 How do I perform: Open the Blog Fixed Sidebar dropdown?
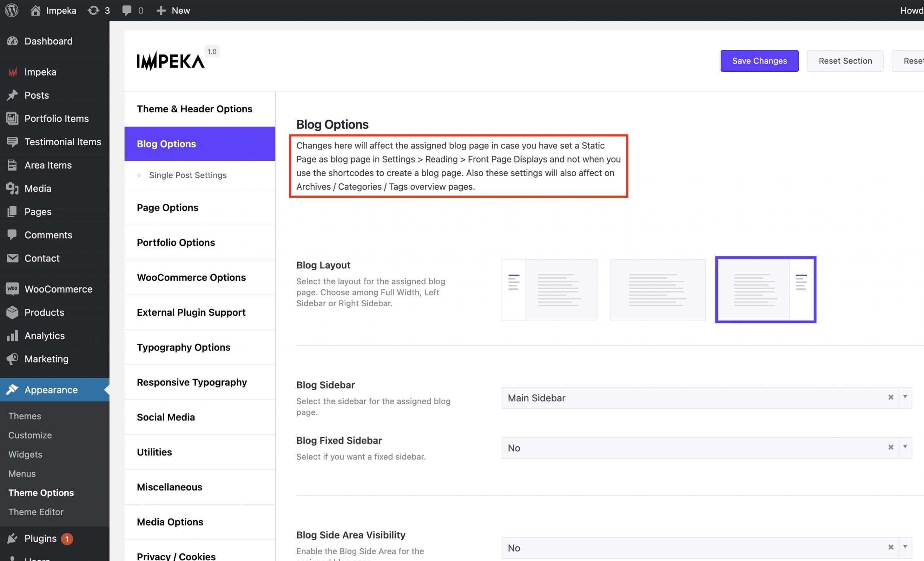coord(905,447)
